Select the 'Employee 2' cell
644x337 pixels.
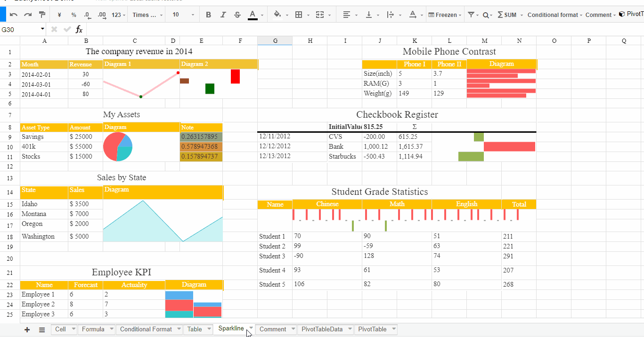coord(44,305)
